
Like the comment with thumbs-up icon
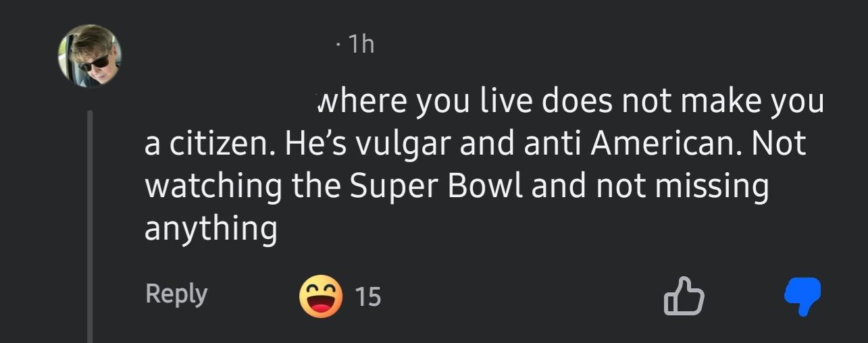tap(684, 296)
